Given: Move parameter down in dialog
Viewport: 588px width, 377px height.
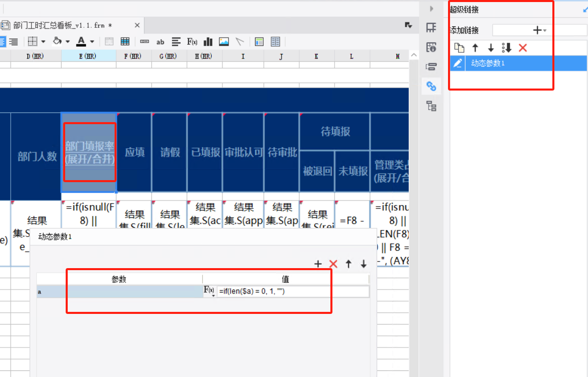Looking at the screenshot, I should click(363, 264).
